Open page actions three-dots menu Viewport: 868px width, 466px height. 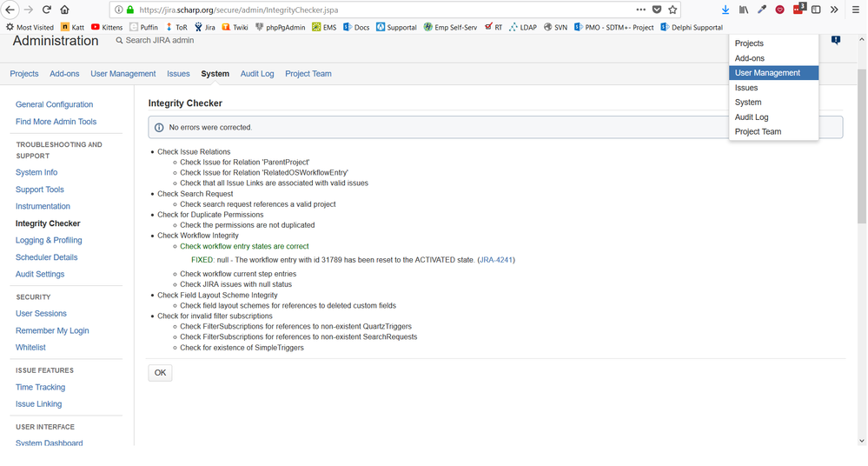pos(640,10)
